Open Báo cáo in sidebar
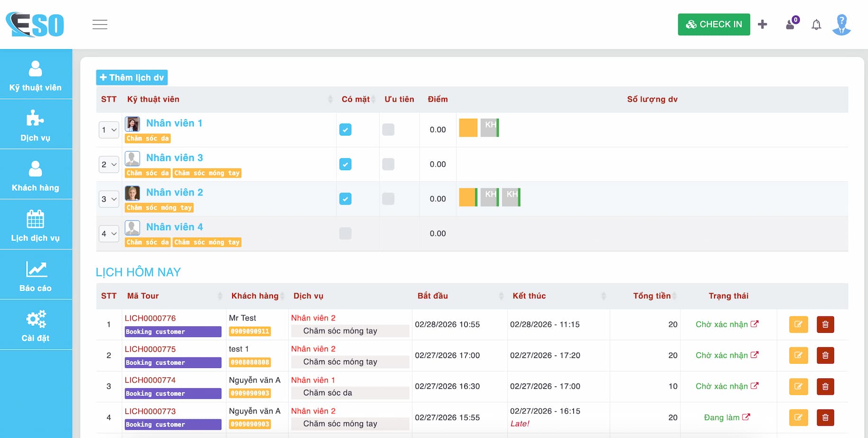Screen dimensions: 868x438 pyautogui.click(x=36, y=275)
